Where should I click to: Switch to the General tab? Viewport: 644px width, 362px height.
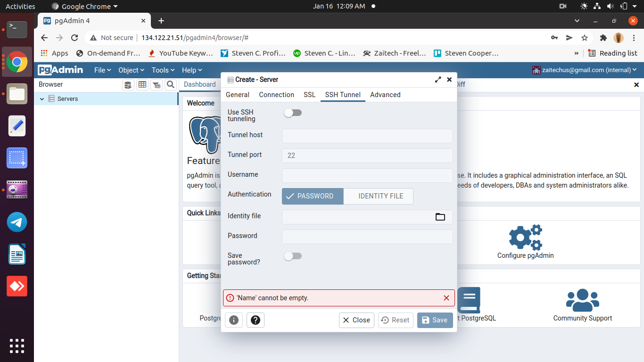pyautogui.click(x=238, y=95)
